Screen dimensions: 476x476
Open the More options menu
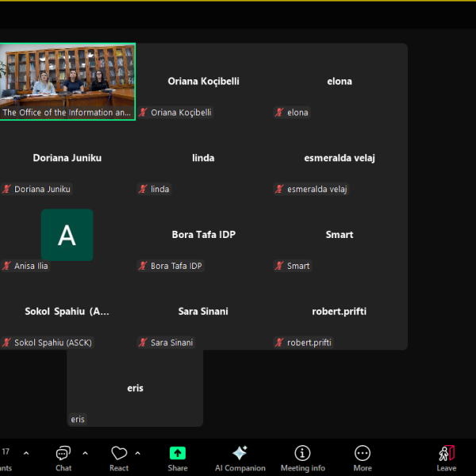[363, 454]
